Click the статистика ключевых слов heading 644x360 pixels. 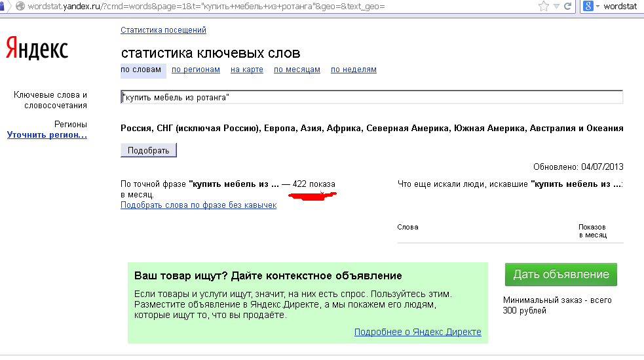[210, 53]
